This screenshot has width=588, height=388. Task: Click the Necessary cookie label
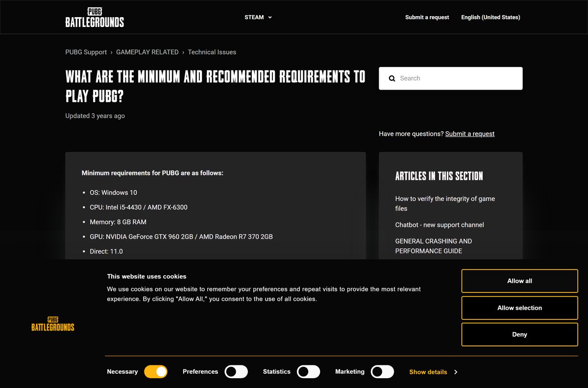click(x=122, y=372)
